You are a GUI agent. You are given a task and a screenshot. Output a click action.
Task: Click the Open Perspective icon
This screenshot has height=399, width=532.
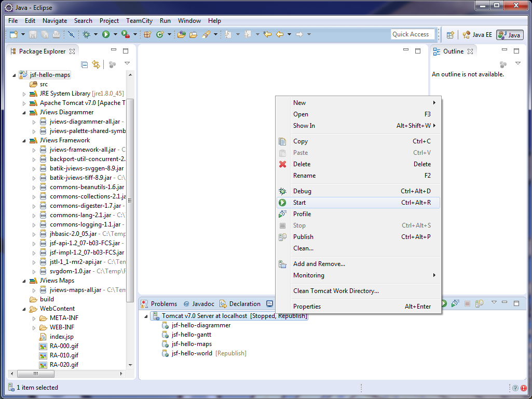451,35
